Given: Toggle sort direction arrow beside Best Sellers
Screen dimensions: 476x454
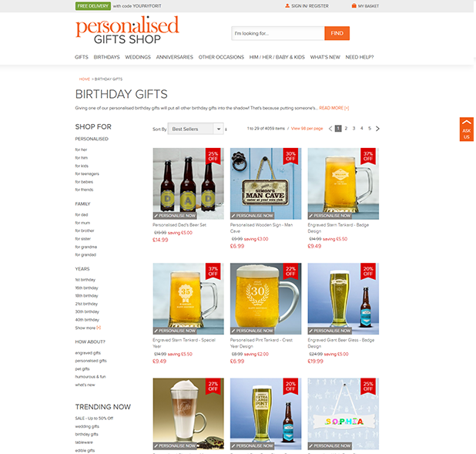Looking at the screenshot, I should (x=226, y=129).
